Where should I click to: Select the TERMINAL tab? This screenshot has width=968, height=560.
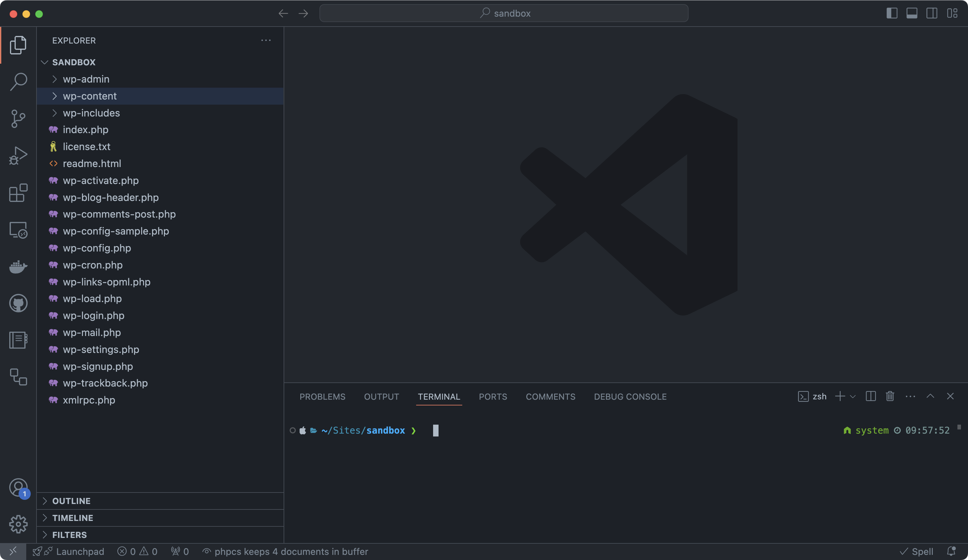pyautogui.click(x=439, y=397)
